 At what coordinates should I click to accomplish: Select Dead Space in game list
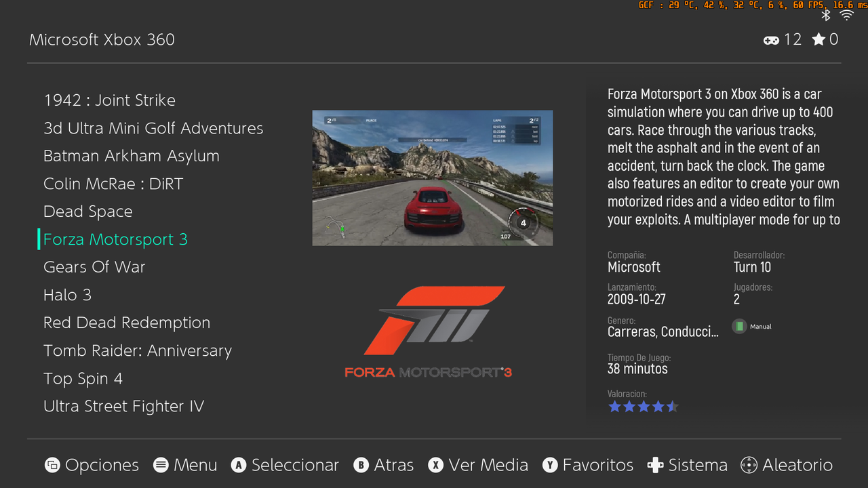pyautogui.click(x=88, y=211)
